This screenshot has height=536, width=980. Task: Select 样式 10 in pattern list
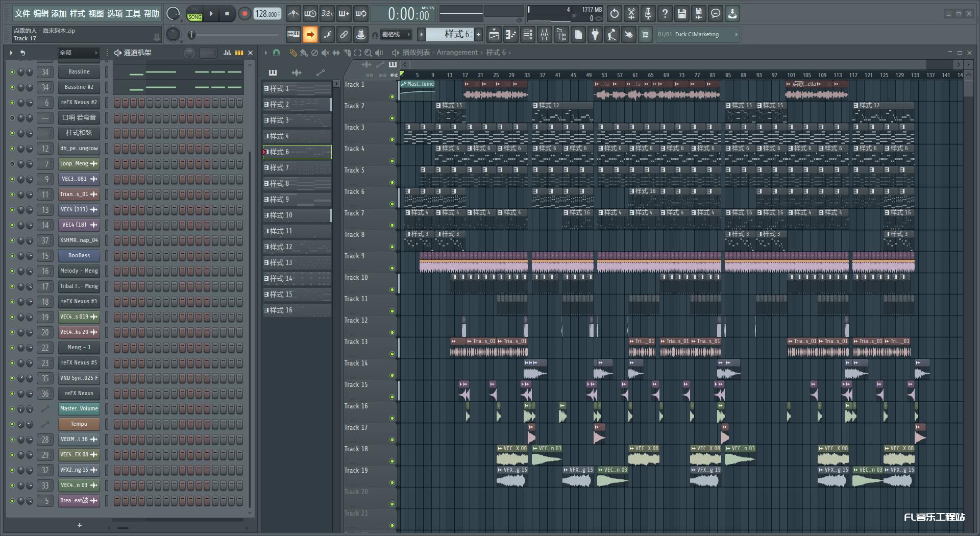pos(297,215)
